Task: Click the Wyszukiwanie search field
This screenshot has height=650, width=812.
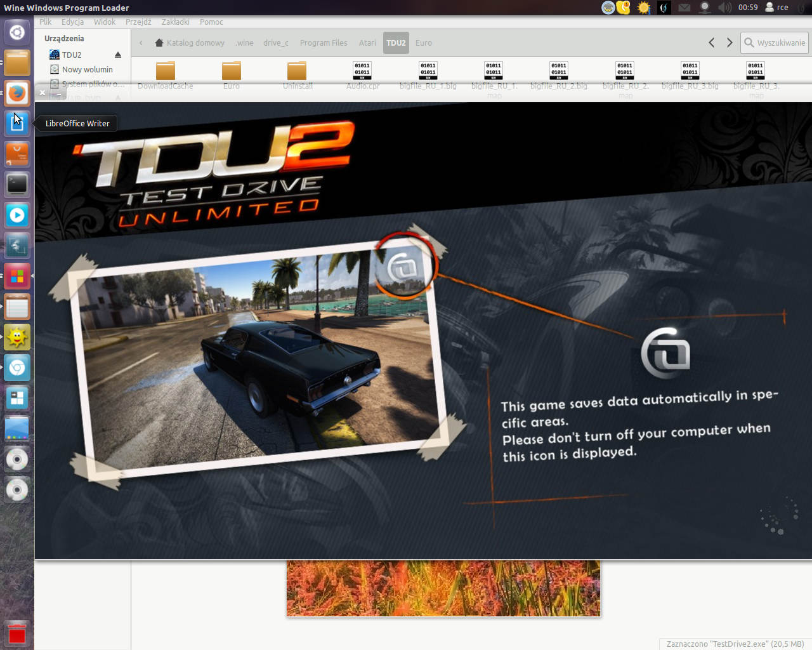Action: click(775, 43)
